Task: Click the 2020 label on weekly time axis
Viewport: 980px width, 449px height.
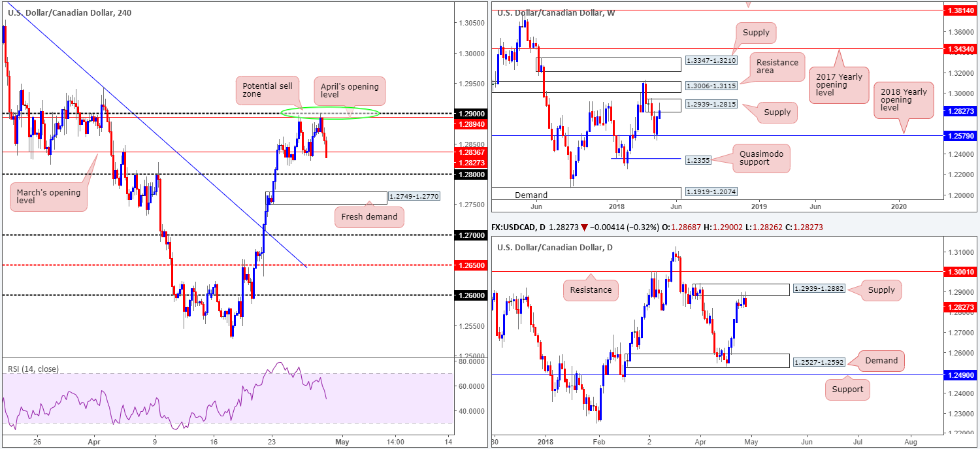Action: pyautogui.click(x=898, y=207)
